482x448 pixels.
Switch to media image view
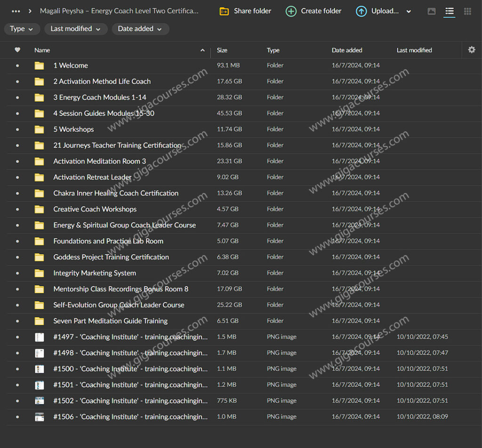(432, 11)
